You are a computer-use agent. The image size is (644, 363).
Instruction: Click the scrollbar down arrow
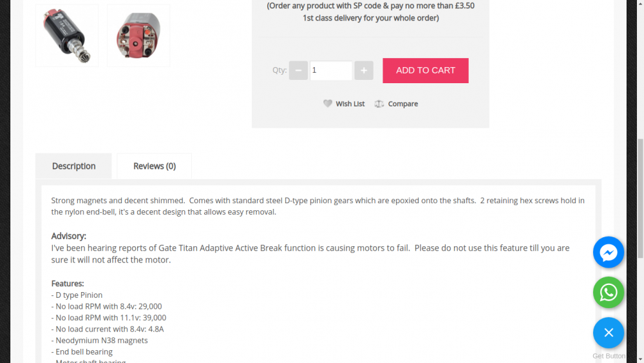click(x=639, y=358)
